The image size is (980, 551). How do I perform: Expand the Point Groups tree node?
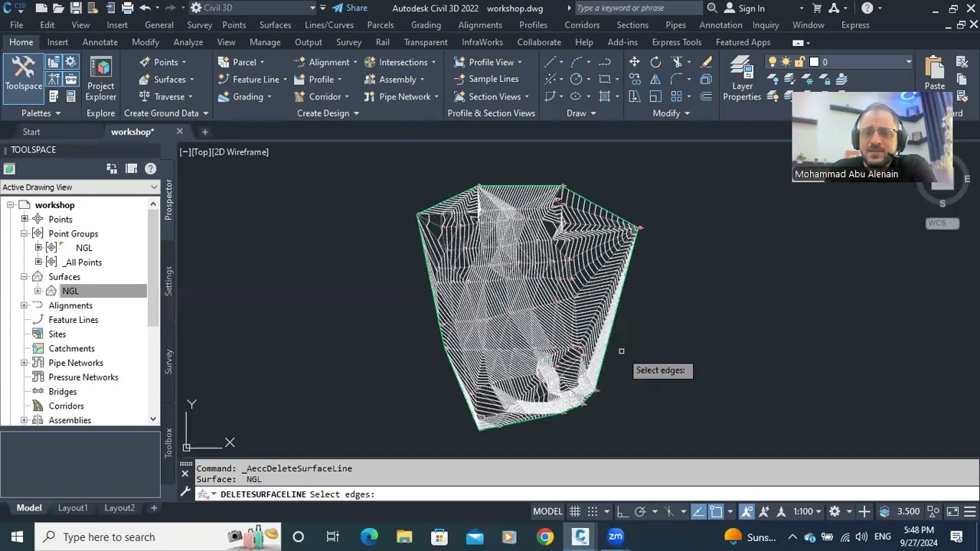24,233
